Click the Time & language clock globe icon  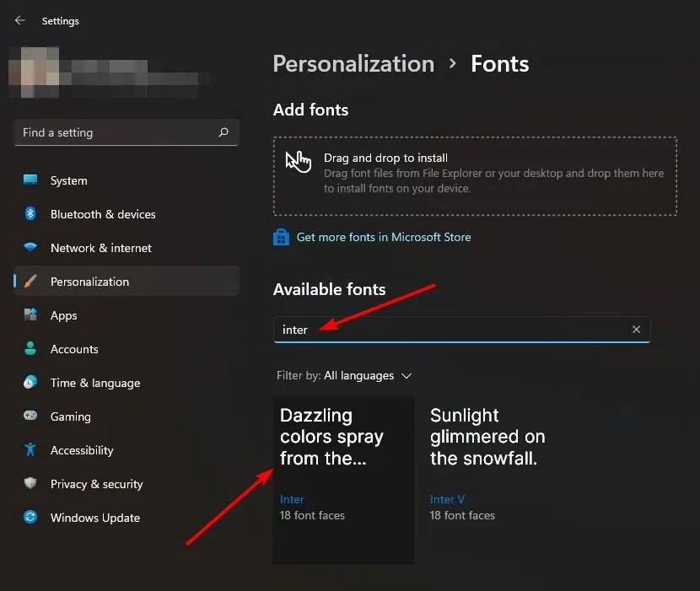[x=30, y=383]
